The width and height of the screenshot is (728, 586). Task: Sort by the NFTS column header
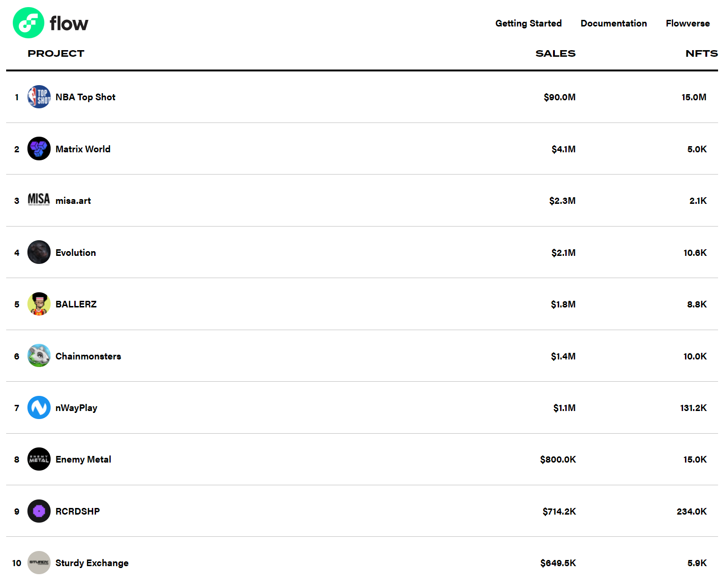point(702,53)
